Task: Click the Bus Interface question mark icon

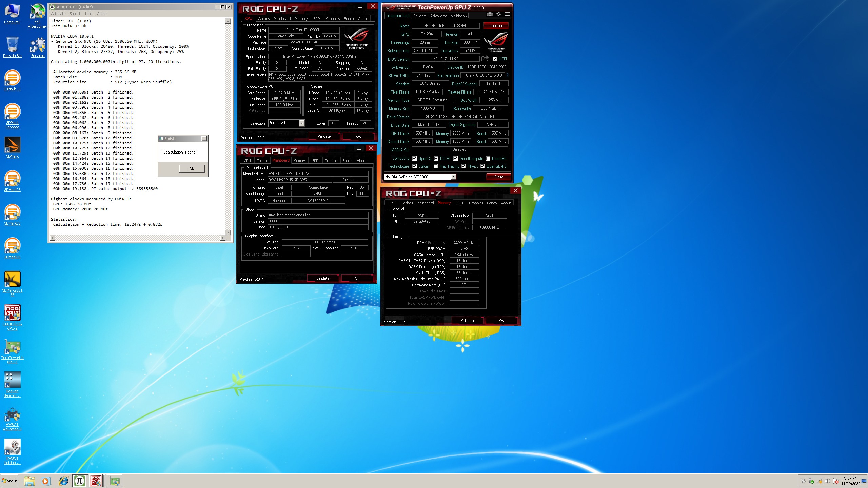Action: [508, 75]
